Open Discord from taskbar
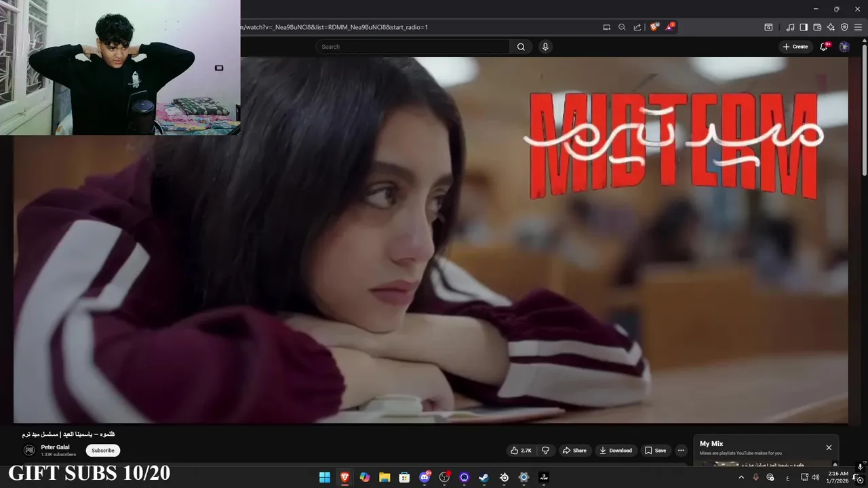The width and height of the screenshot is (868, 488). [x=425, y=477]
